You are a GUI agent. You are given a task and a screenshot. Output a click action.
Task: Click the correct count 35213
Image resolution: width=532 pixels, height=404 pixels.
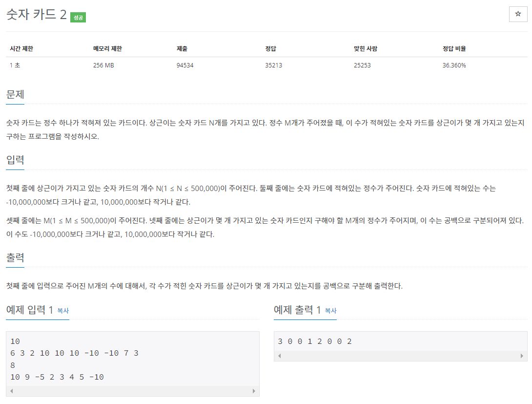(273, 65)
